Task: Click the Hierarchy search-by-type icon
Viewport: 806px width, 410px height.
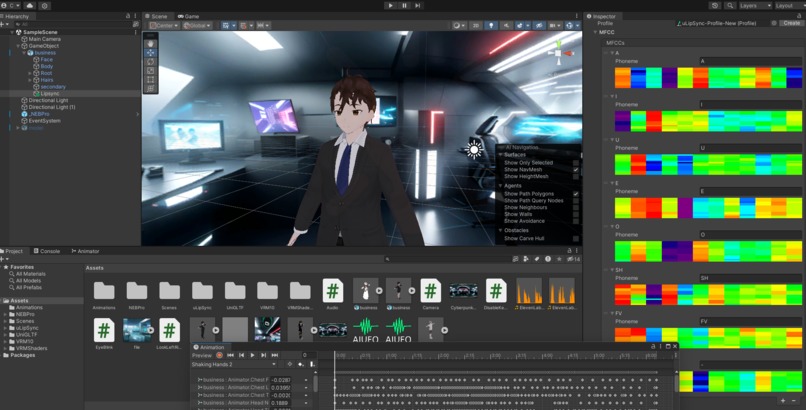Action: (136, 24)
